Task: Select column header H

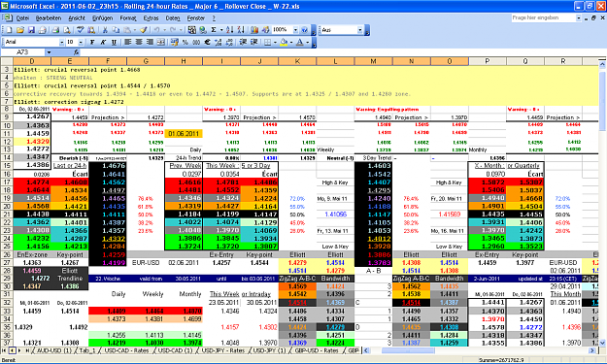Action: click(x=184, y=61)
